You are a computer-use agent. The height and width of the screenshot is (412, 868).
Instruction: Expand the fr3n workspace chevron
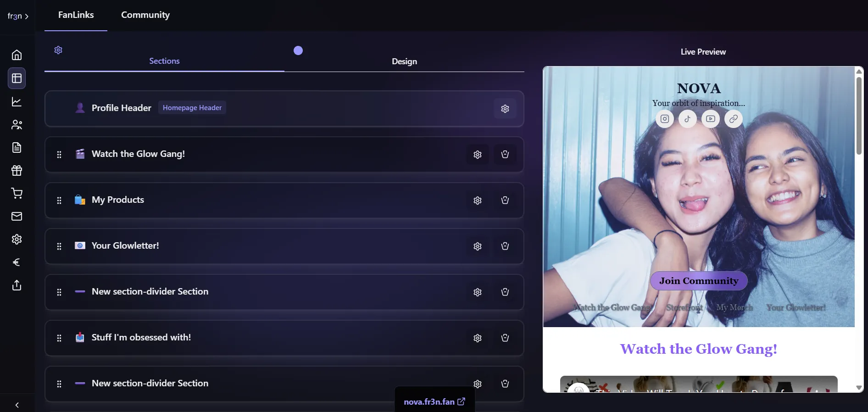tap(27, 17)
